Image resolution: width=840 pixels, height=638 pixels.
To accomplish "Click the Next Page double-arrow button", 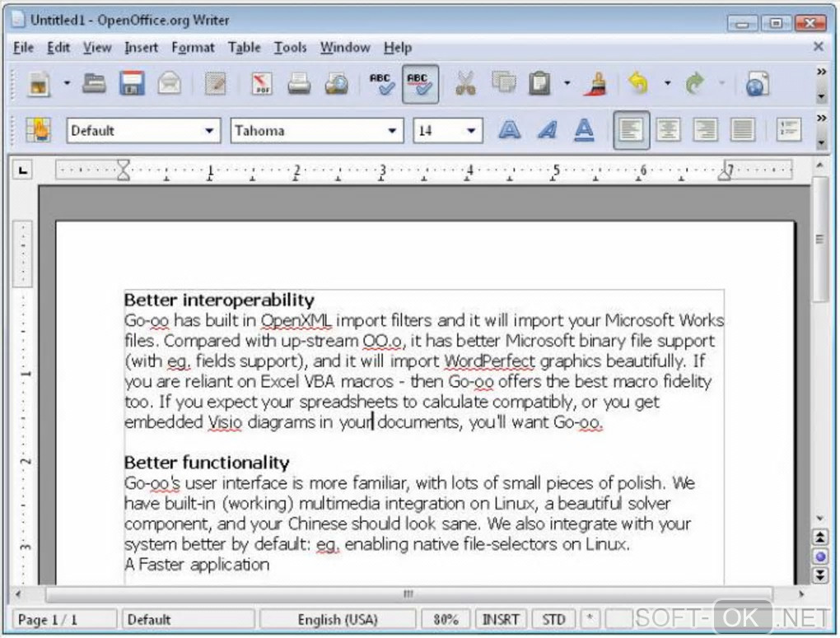I will pos(819,576).
